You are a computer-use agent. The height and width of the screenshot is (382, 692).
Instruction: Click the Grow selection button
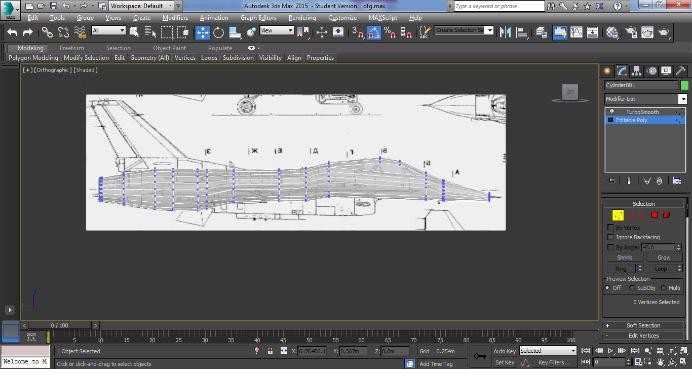(x=663, y=257)
